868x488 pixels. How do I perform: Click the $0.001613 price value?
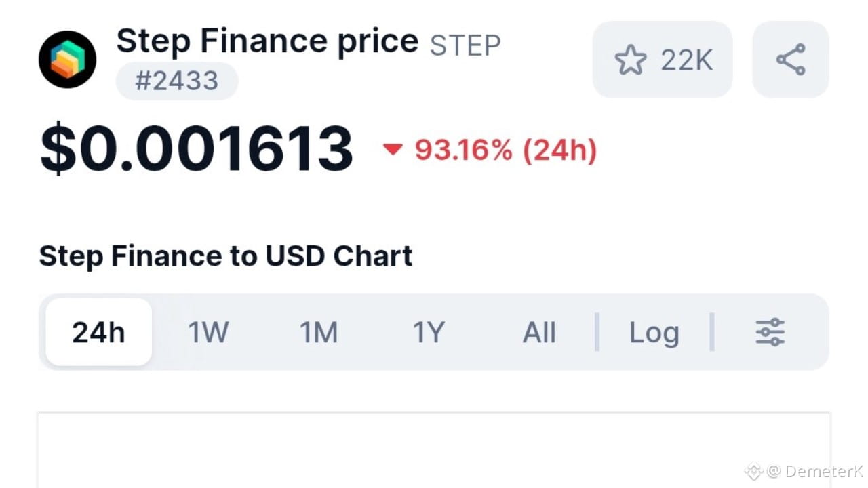(197, 149)
